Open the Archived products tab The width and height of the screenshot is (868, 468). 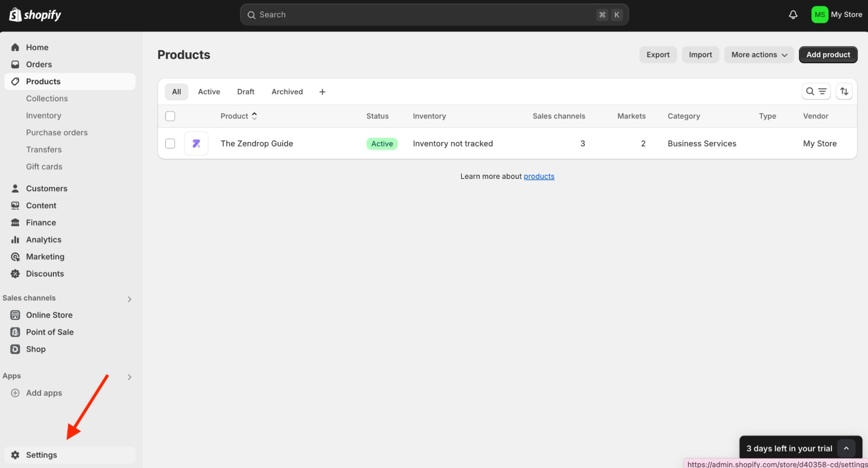[287, 91]
